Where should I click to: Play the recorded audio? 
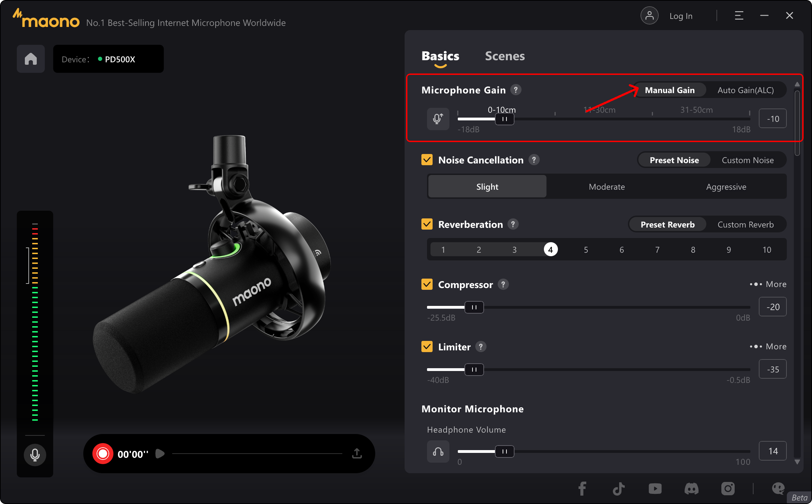[x=160, y=454]
